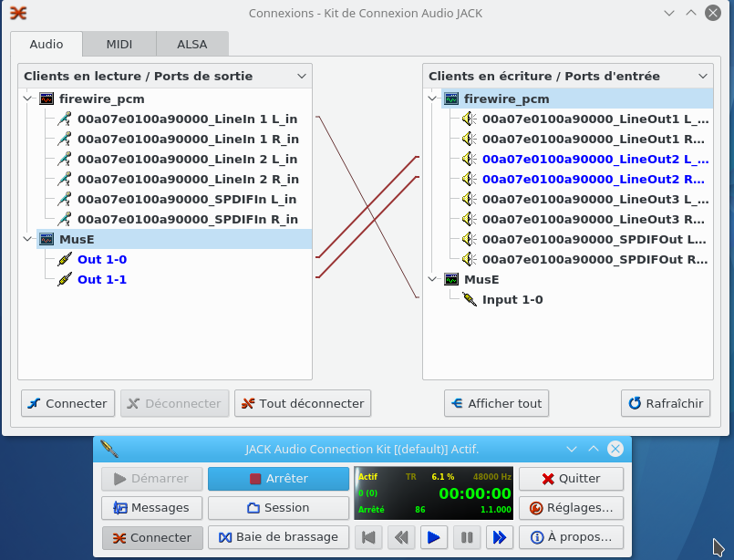Click the firewire_pcm client icon in output list
This screenshot has width=734, height=560.
click(47, 99)
